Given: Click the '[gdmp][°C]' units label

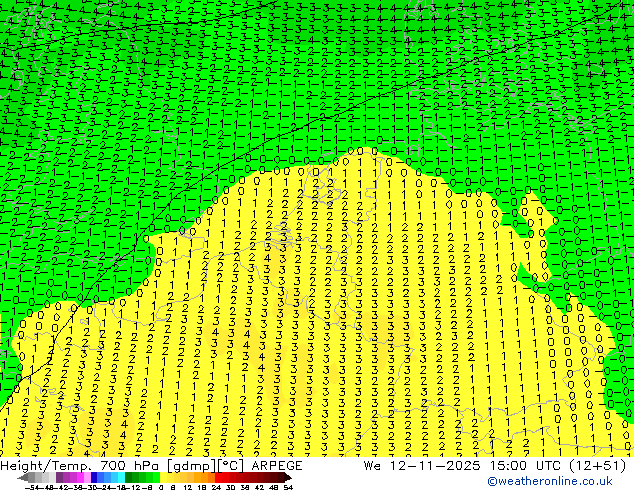Looking at the screenshot, I should click(205, 466).
